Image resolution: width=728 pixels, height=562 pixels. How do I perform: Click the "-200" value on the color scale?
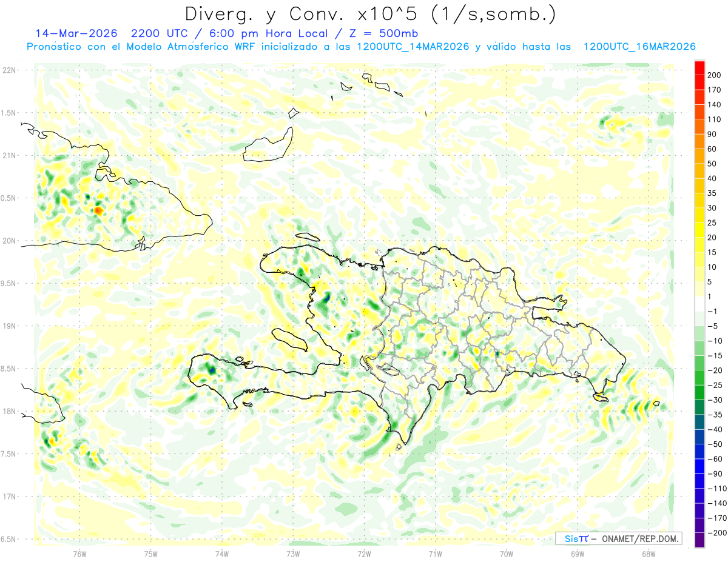click(716, 532)
